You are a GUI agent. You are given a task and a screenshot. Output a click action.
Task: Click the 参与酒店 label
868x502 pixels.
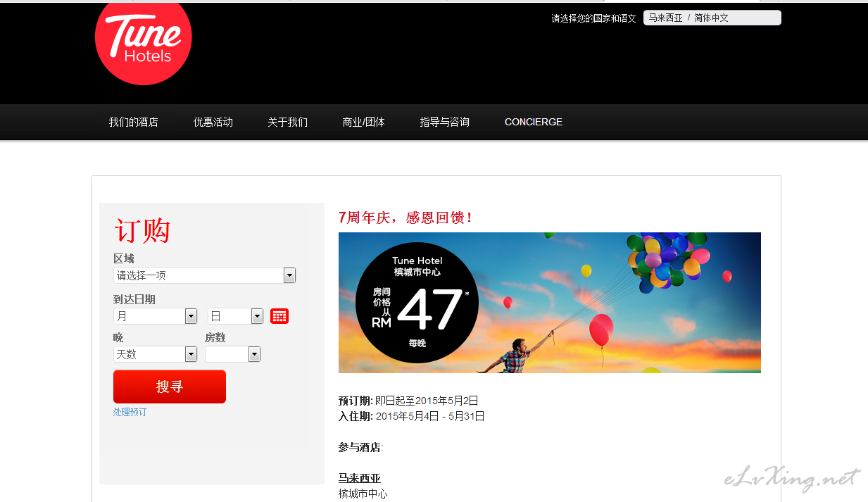pos(361,447)
